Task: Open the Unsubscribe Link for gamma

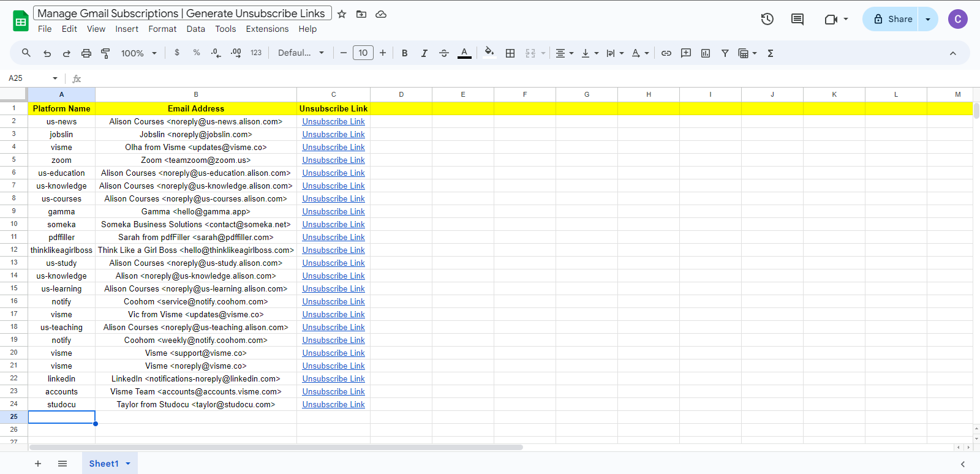Action: point(333,212)
